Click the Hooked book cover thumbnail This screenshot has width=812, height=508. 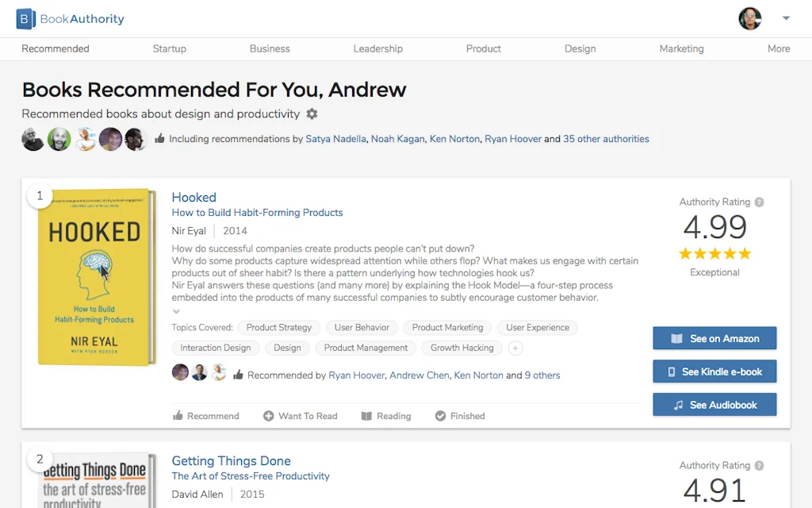pyautogui.click(x=94, y=277)
